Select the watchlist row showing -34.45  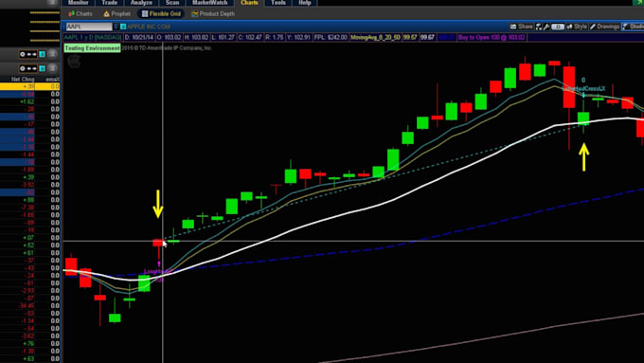pos(30,306)
